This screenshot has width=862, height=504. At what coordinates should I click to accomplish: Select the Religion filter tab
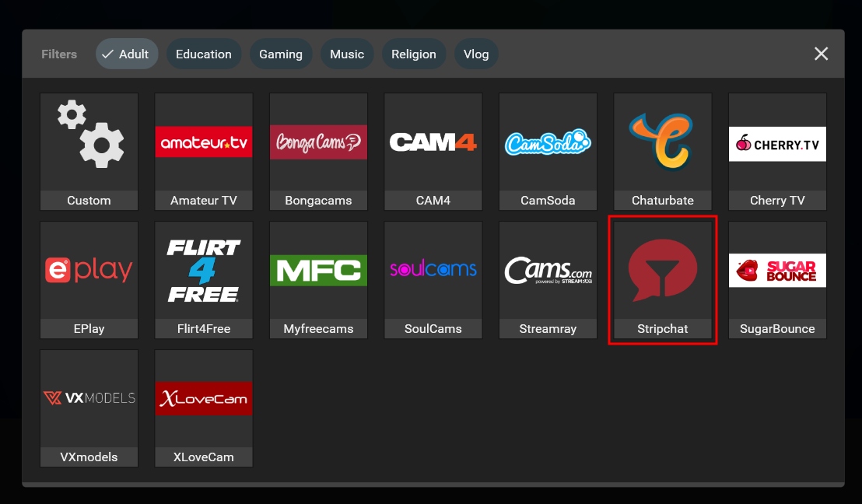(x=414, y=54)
